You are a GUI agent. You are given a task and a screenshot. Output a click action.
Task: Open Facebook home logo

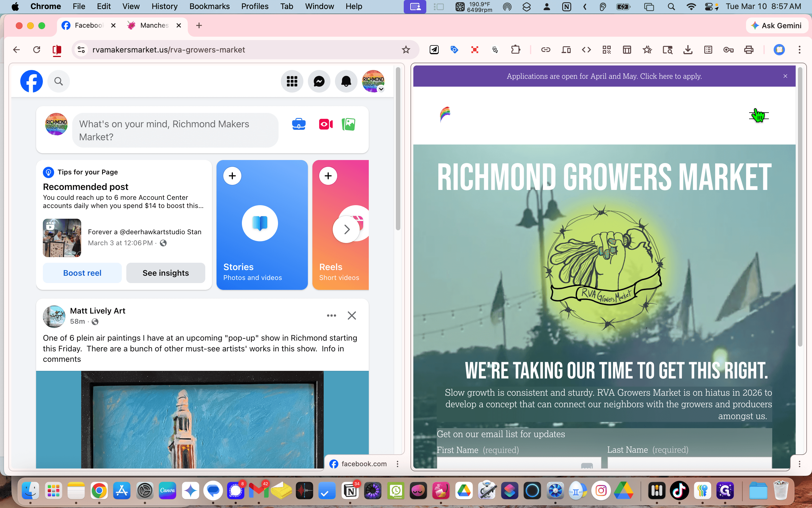coord(31,81)
